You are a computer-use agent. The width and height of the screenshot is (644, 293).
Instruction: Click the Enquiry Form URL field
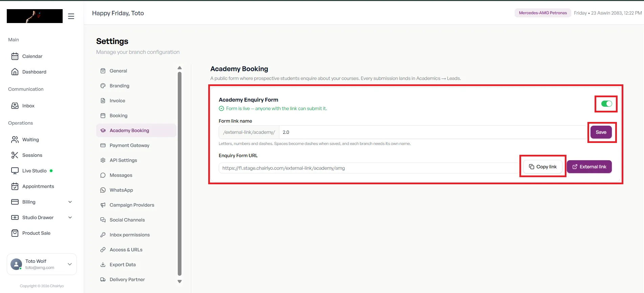click(369, 168)
